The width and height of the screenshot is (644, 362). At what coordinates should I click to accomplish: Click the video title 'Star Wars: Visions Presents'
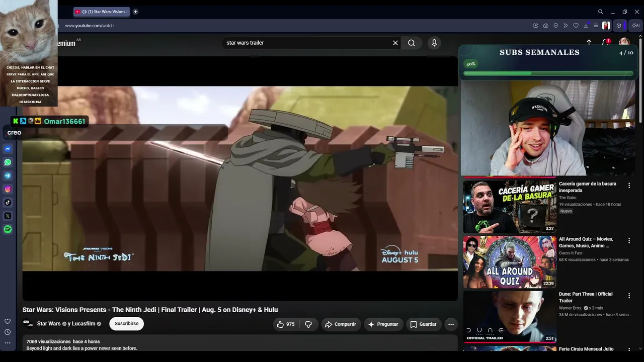pos(150,310)
